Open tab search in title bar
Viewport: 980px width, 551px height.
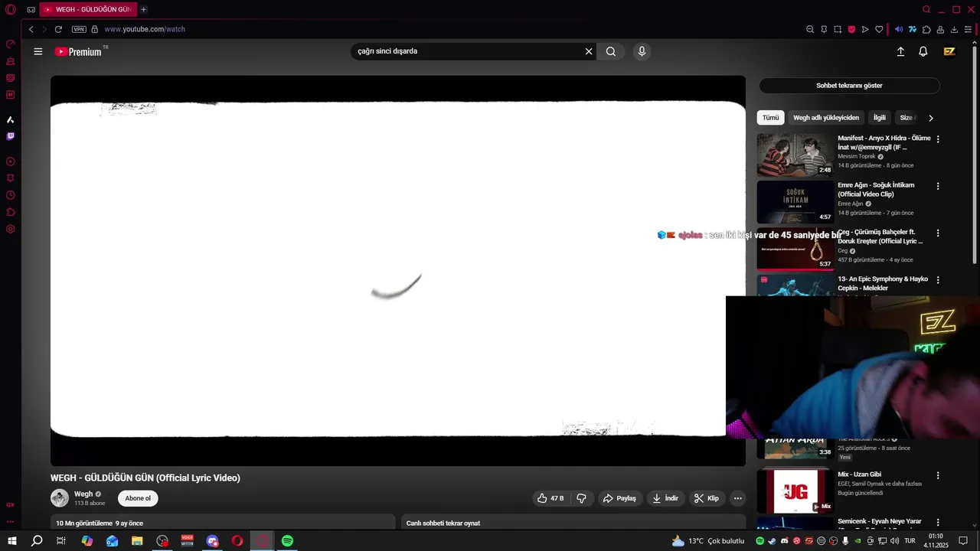click(x=926, y=9)
